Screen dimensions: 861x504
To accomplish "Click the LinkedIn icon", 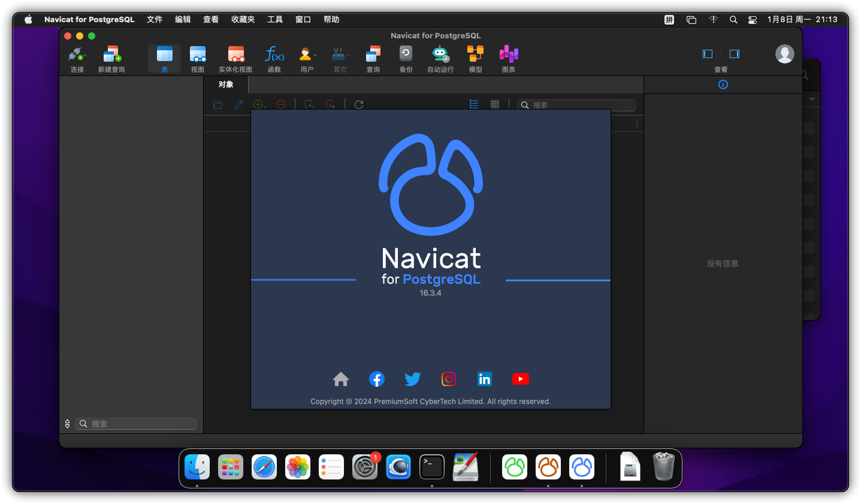I will 485,379.
